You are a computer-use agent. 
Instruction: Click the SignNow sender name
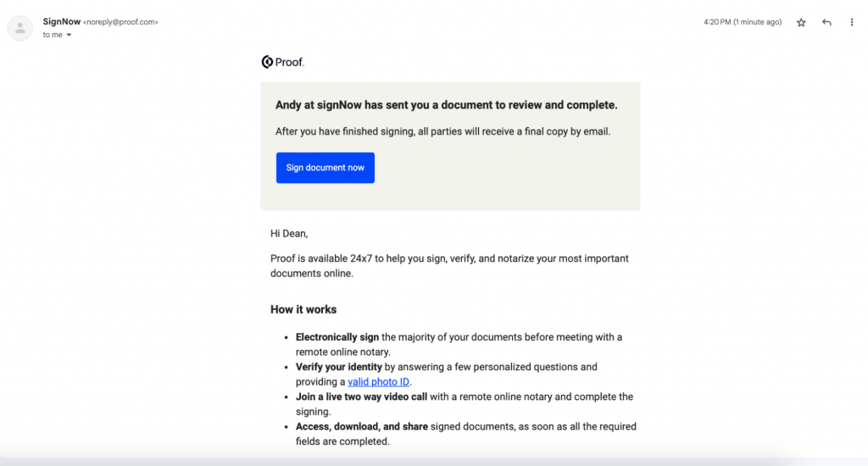[x=62, y=21]
